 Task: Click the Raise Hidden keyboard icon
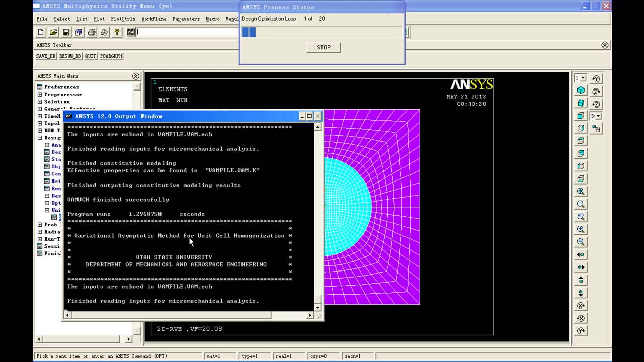(131, 32)
